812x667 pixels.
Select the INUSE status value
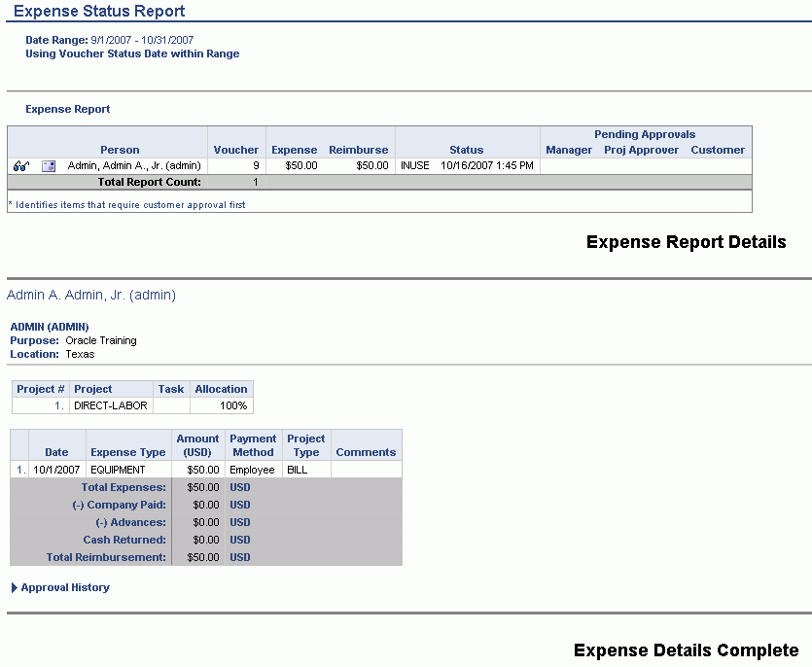(414, 165)
